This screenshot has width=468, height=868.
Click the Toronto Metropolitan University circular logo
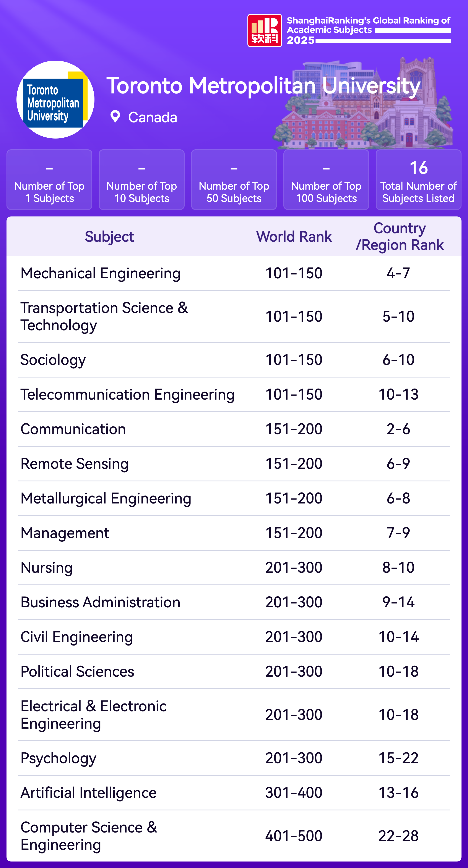point(55,100)
